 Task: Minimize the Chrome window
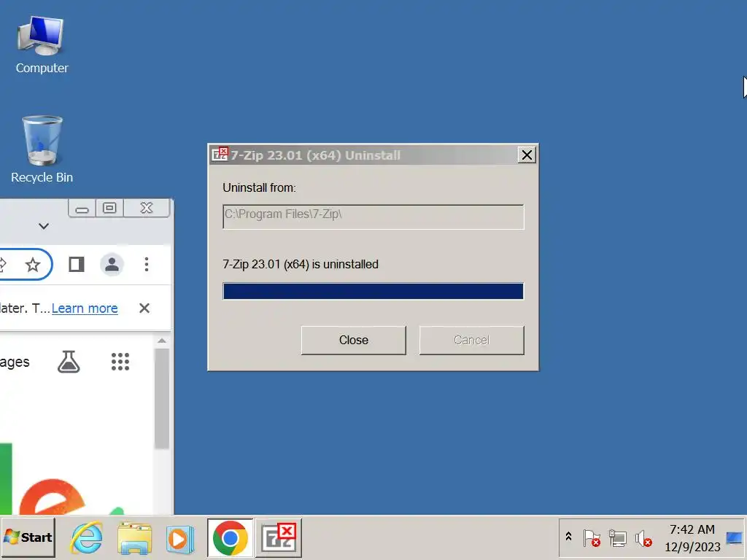point(82,208)
